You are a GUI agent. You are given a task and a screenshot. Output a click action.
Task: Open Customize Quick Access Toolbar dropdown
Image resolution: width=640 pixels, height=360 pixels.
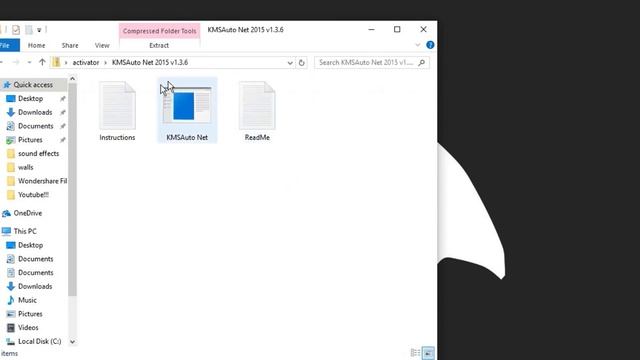[x=39, y=30]
